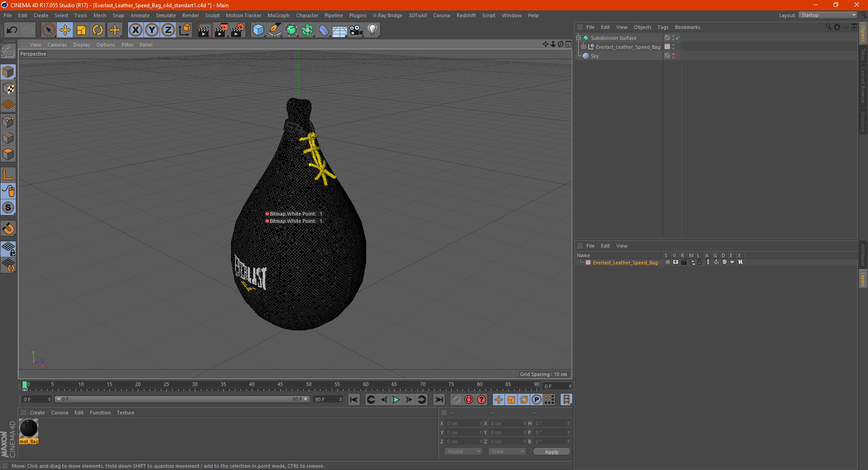Click the timeline current frame marker
This screenshot has height=470, width=868.
coord(25,385)
